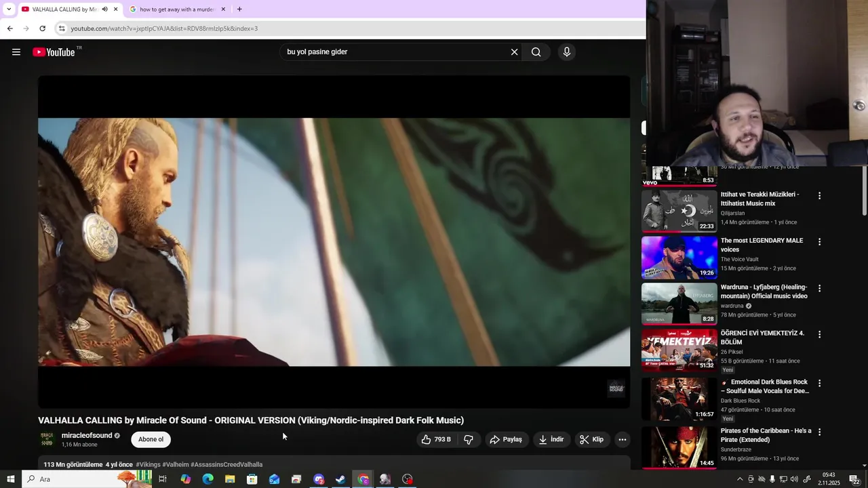Share the video via Paylaş

coord(506,439)
